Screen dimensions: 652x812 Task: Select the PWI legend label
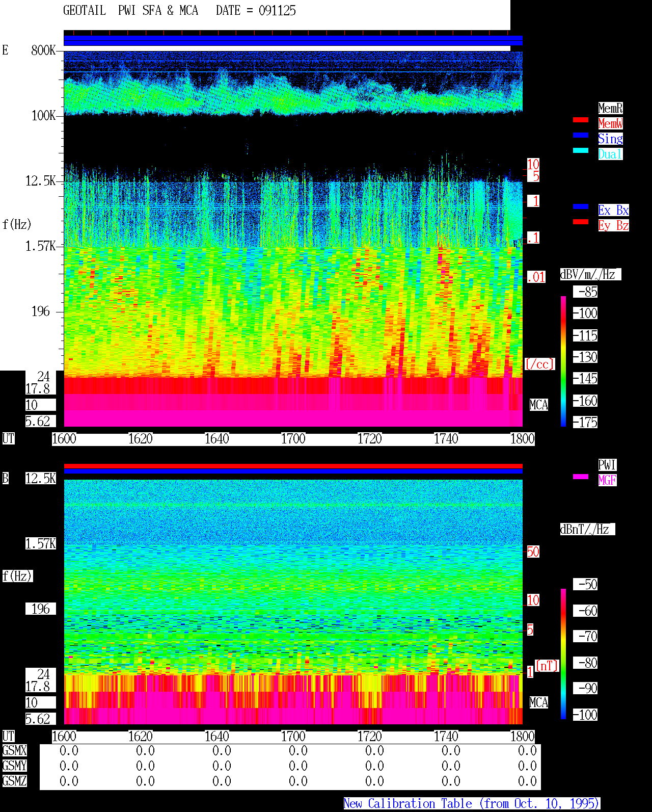[607, 465]
